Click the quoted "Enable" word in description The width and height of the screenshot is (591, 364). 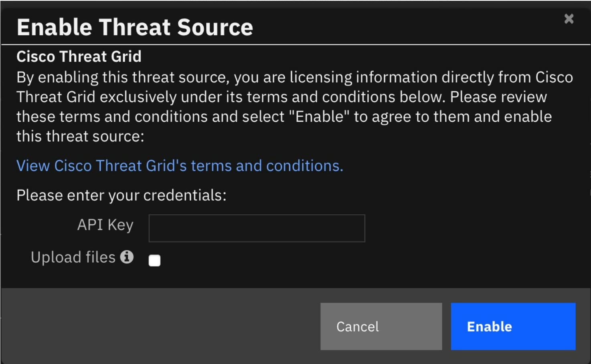[320, 117]
